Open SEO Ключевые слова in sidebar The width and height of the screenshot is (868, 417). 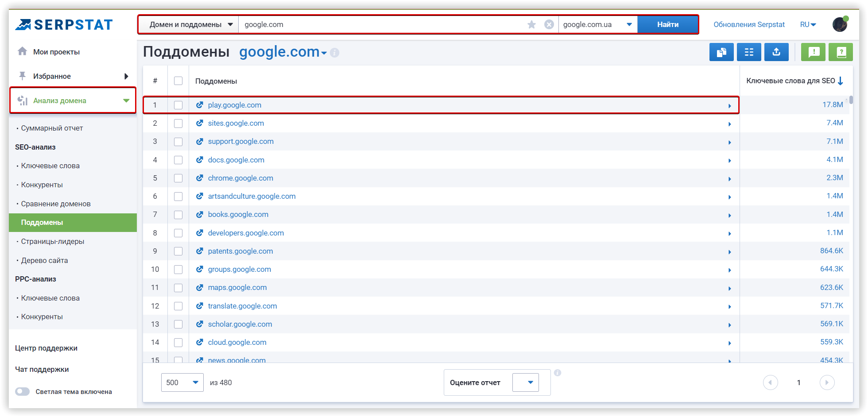[50, 166]
